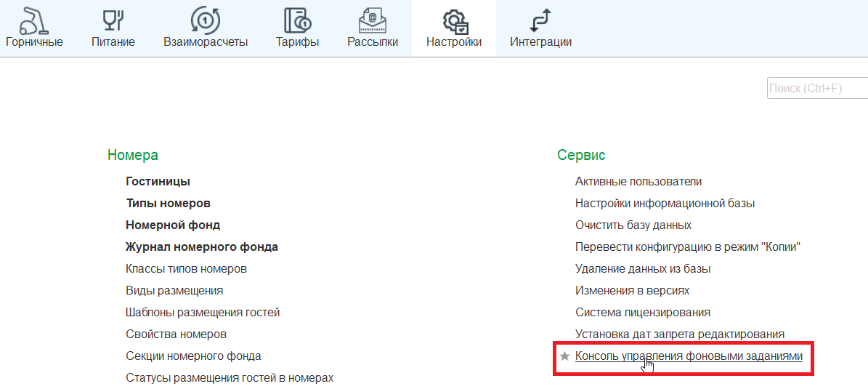Open Система лицензирования link
Viewport: 868px width, 389px height.
tap(644, 313)
